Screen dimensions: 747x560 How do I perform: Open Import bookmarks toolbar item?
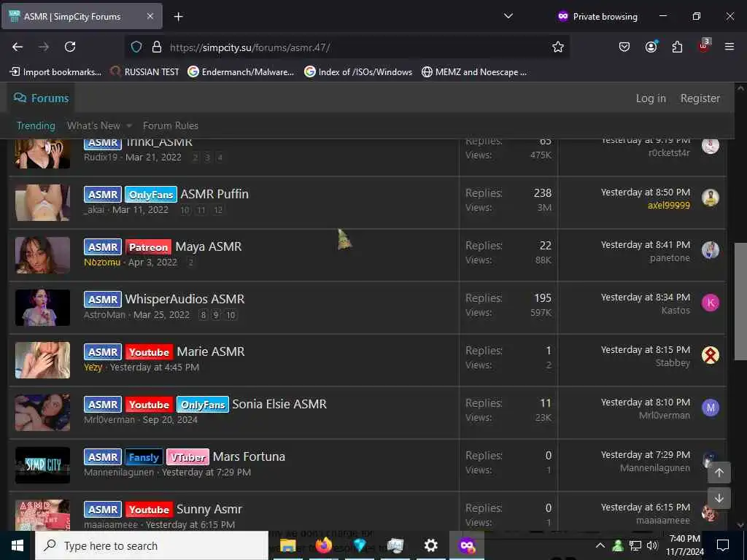[x=55, y=72]
